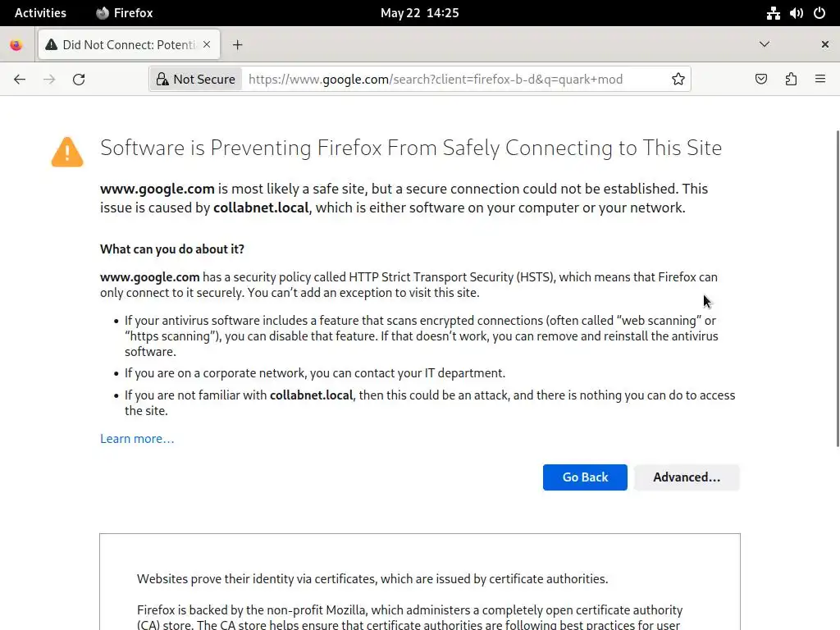Click the page vertical scrollbar
Screen dimensions: 840x630
pos(837,287)
